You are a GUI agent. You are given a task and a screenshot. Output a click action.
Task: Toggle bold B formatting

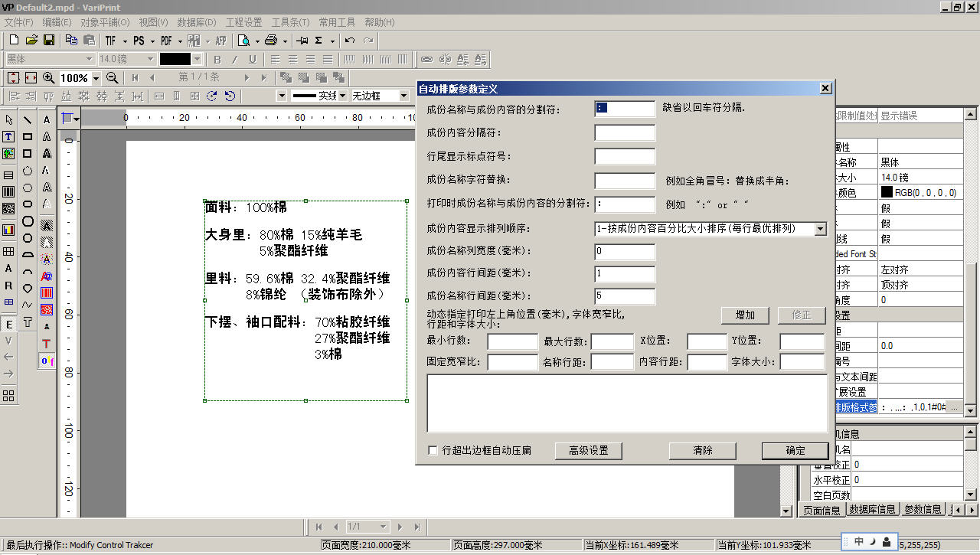point(217,59)
